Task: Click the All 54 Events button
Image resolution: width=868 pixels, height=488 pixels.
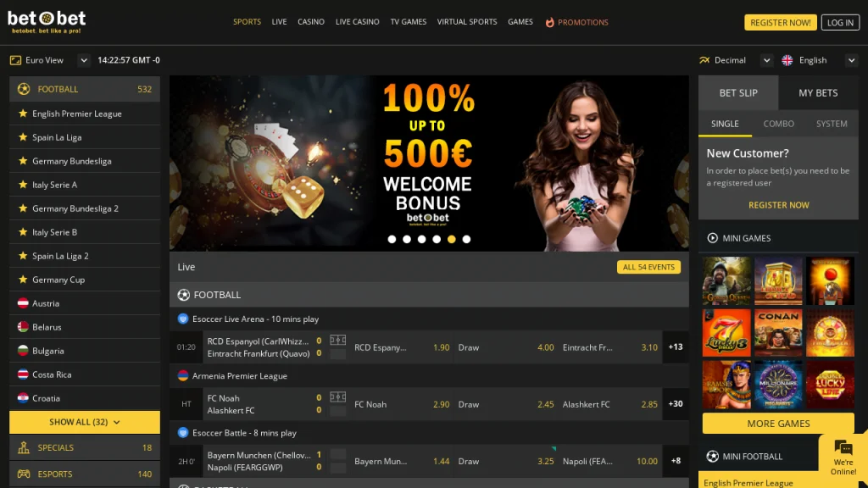Action: (x=648, y=267)
